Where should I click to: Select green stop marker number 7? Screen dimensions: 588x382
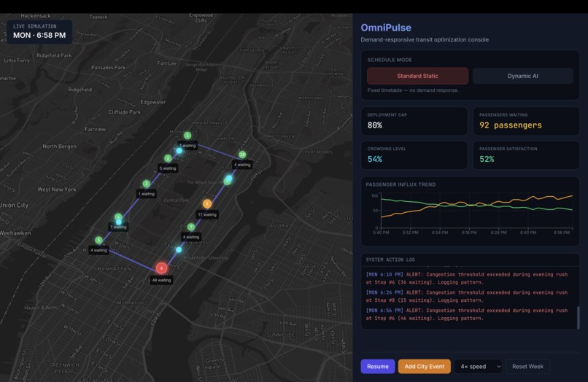[x=191, y=227]
